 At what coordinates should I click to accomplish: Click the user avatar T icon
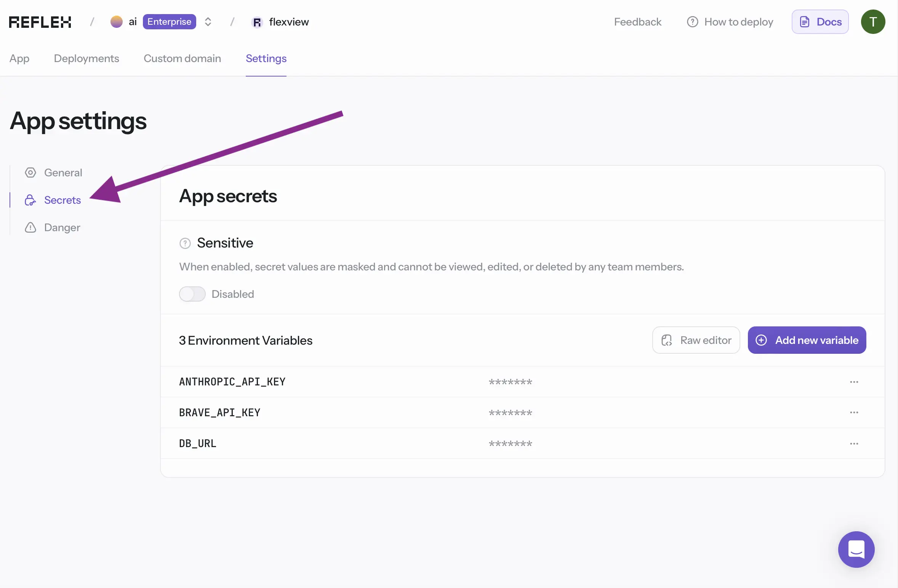tap(873, 22)
